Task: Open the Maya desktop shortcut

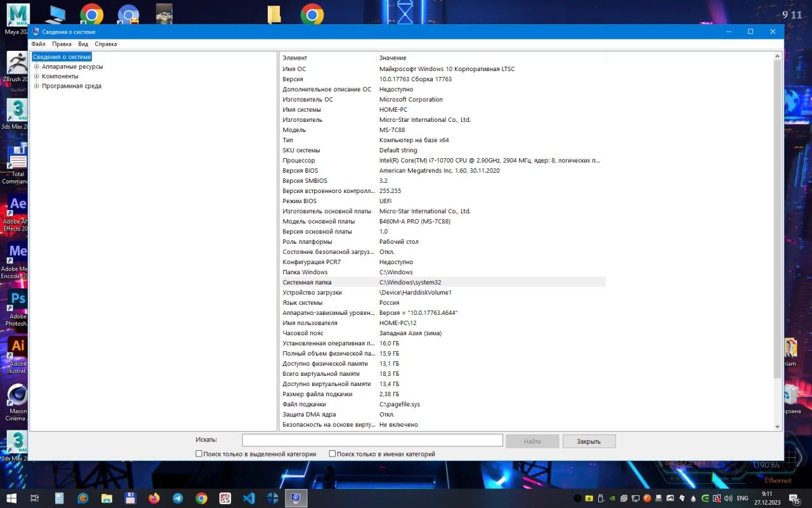Action: (16, 18)
